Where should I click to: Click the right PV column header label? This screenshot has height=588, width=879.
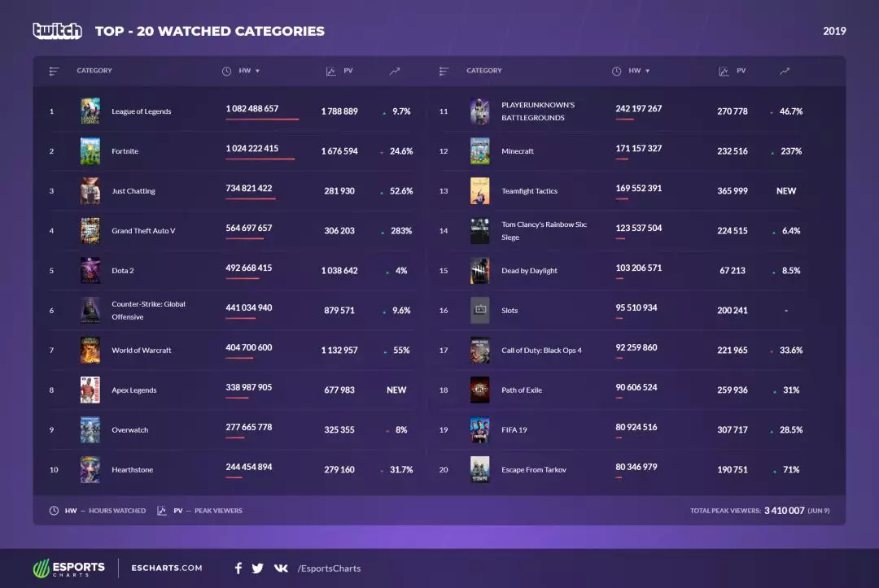click(x=741, y=71)
